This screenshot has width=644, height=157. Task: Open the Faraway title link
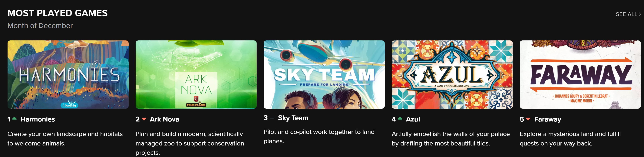point(547,119)
